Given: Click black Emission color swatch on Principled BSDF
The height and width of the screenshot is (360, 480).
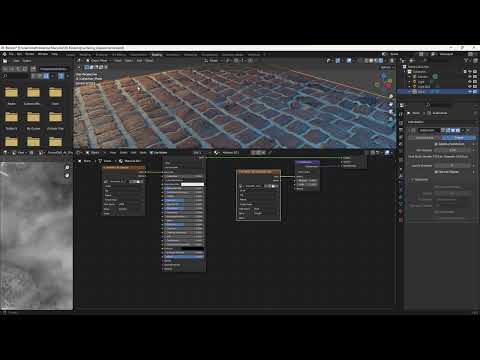Looking at the screenshot, I should (192, 249).
